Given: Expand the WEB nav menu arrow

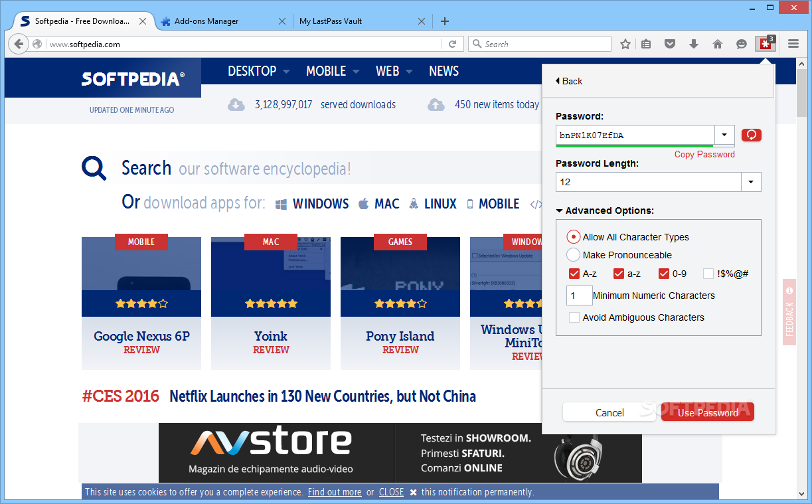Looking at the screenshot, I should (x=409, y=72).
